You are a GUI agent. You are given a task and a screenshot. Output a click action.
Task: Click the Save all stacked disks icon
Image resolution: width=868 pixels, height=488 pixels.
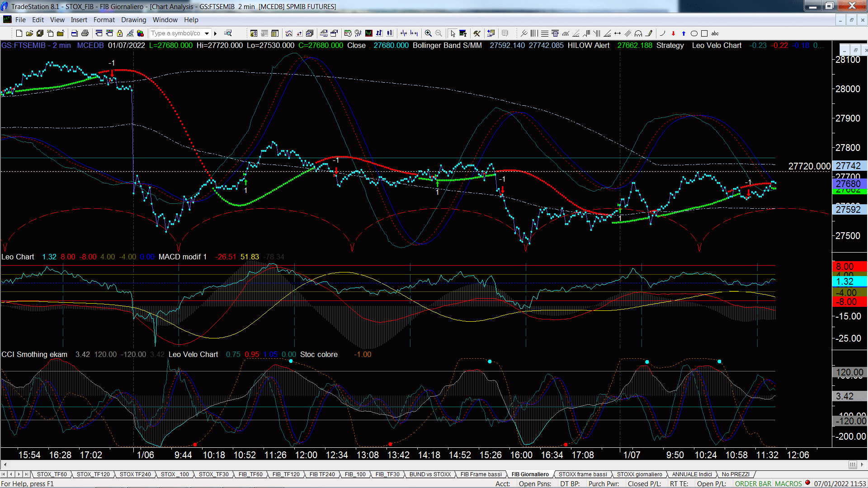(40, 33)
